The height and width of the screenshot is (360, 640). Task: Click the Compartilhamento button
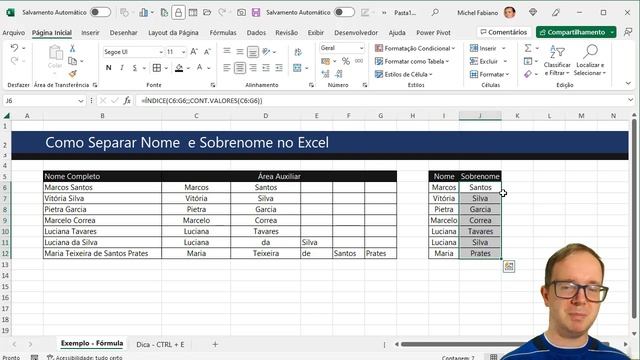(576, 32)
